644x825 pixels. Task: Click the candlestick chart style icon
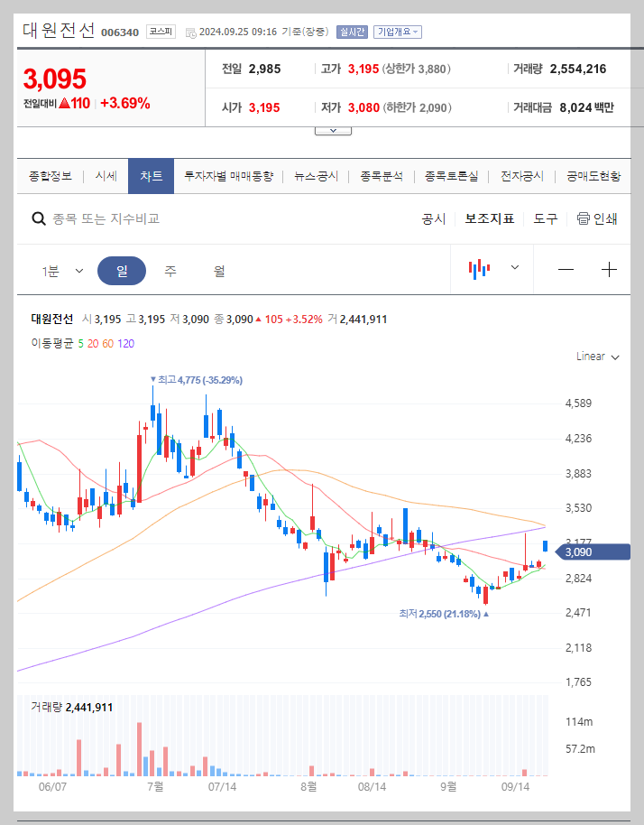point(479,269)
